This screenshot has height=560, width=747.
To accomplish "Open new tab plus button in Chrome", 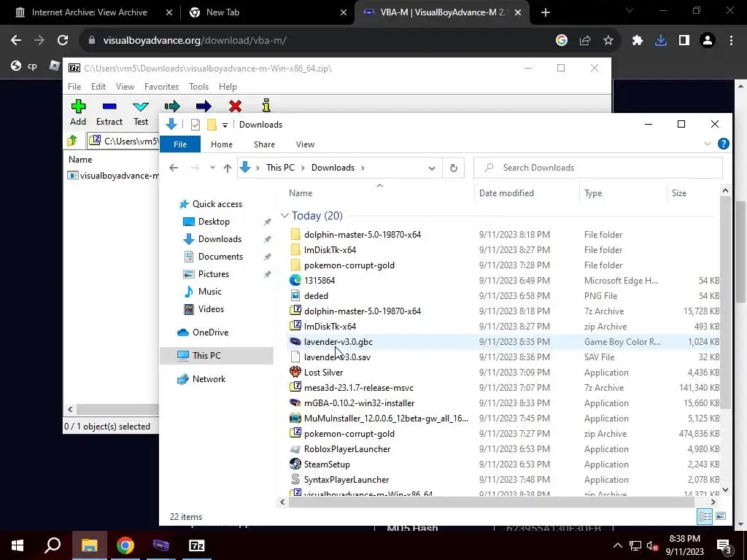I will point(546,12).
